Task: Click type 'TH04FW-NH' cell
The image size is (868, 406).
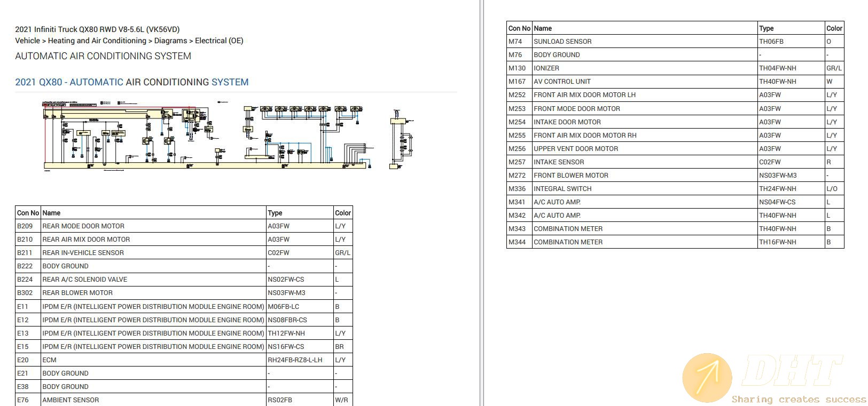Action: coord(791,68)
